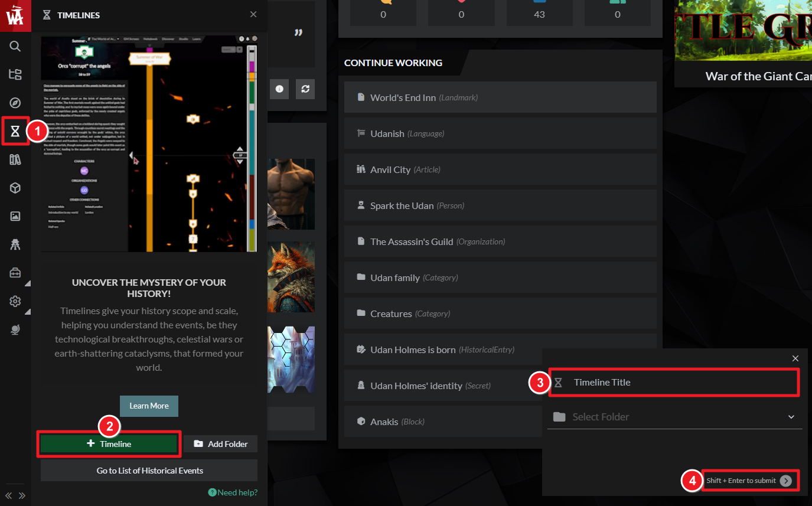Open Udan family category entry
This screenshot has height=506, width=812.
pyautogui.click(x=500, y=278)
